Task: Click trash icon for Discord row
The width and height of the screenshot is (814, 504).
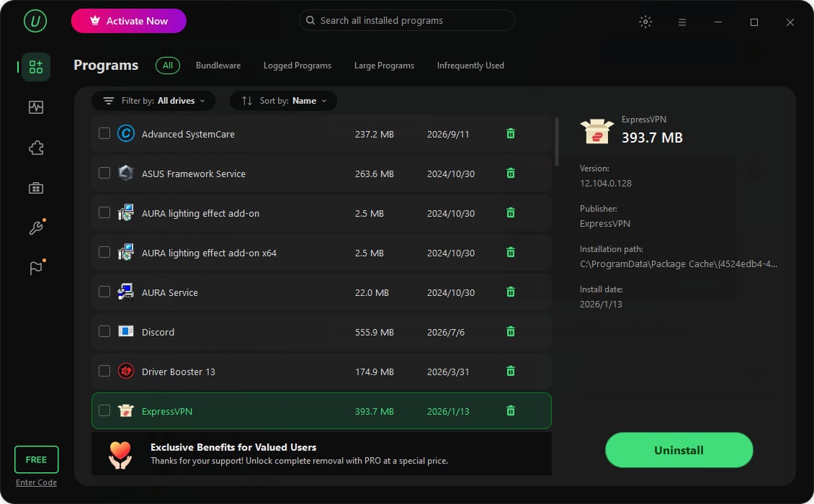Action: click(x=511, y=332)
